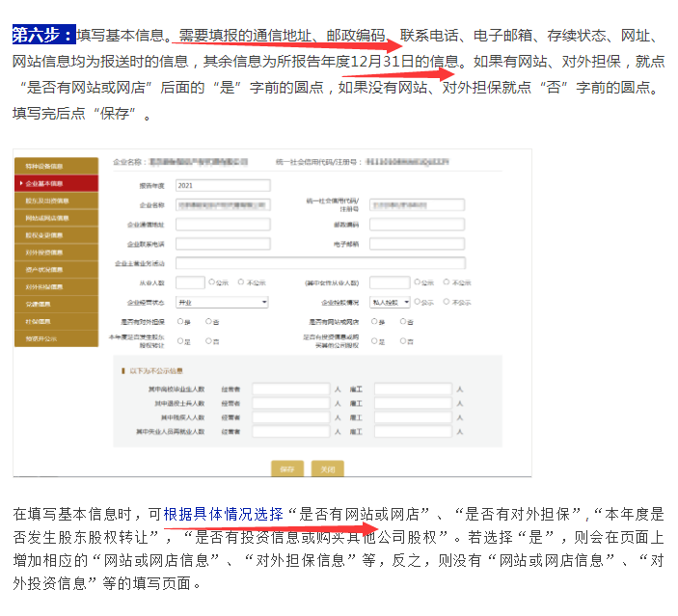Switch to the 资产状况信息 sidebar item
The height and width of the screenshot is (616, 678).
pyautogui.click(x=56, y=269)
